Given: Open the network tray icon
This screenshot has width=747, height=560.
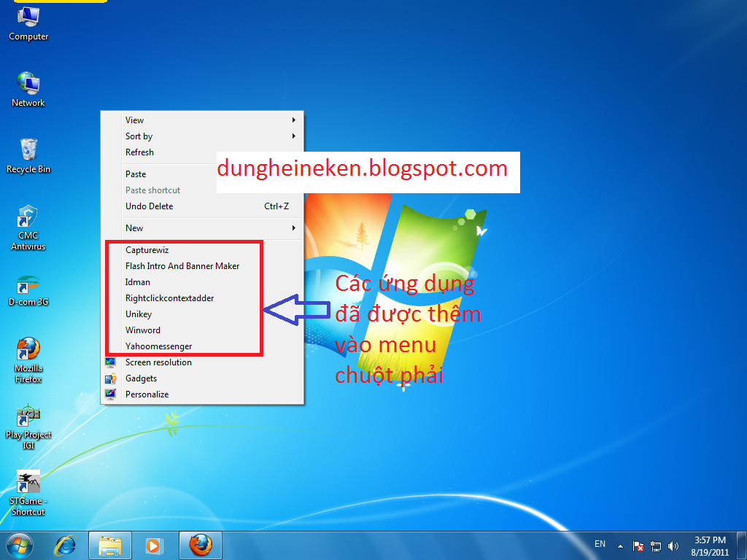Looking at the screenshot, I should [x=656, y=546].
